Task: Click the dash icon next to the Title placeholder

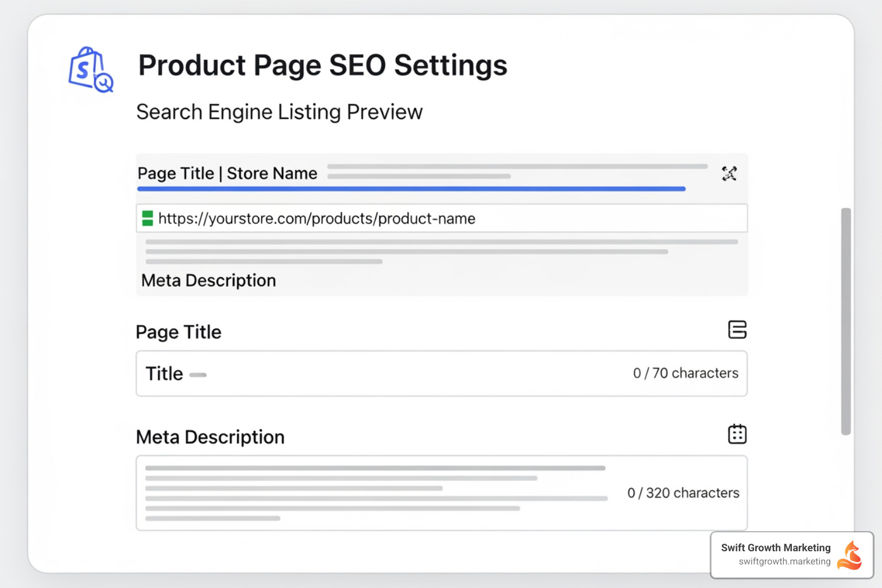Action: click(198, 374)
